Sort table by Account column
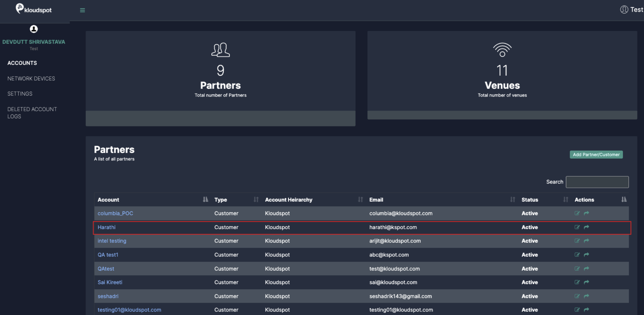The width and height of the screenshot is (644, 315). [x=205, y=200]
